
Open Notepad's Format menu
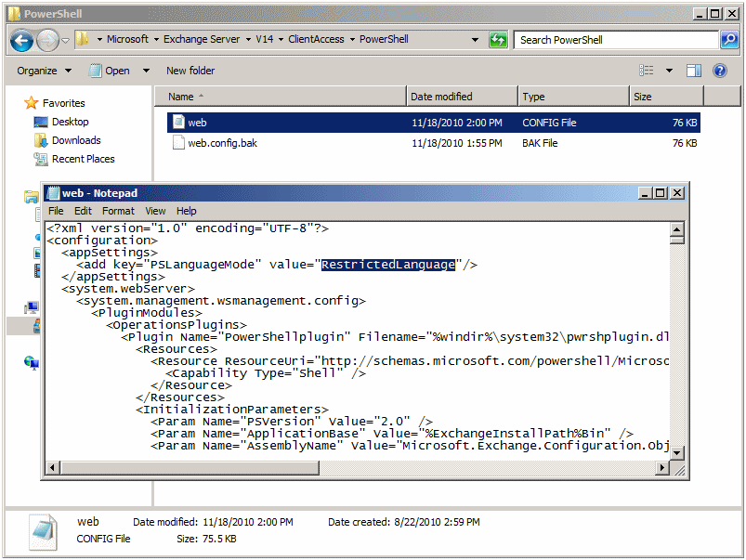click(x=118, y=211)
